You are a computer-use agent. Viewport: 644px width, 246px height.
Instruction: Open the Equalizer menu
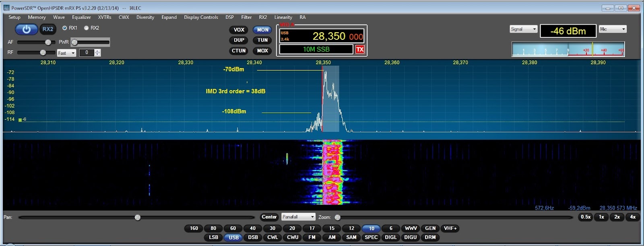click(x=81, y=17)
